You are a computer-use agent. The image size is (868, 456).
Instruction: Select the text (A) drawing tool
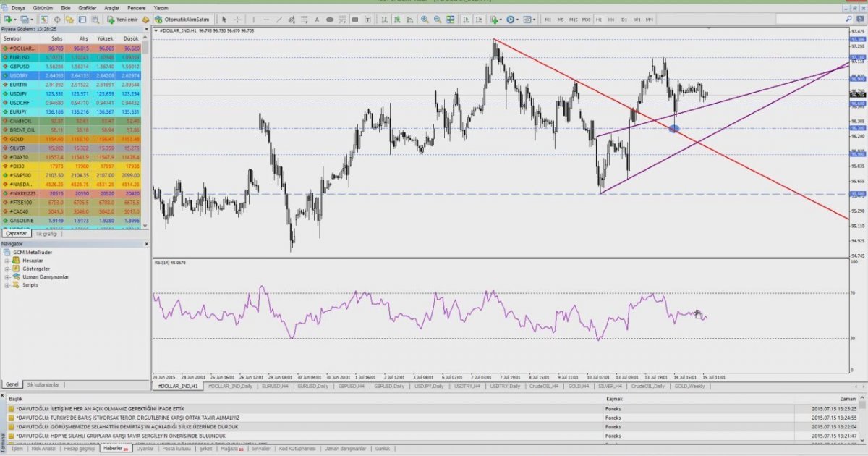click(318, 19)
